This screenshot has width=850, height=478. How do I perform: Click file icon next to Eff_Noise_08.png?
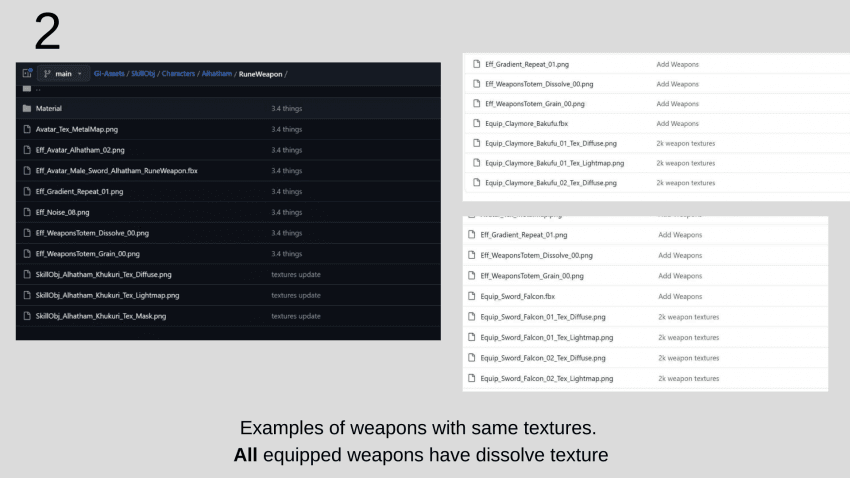point(26,212)
